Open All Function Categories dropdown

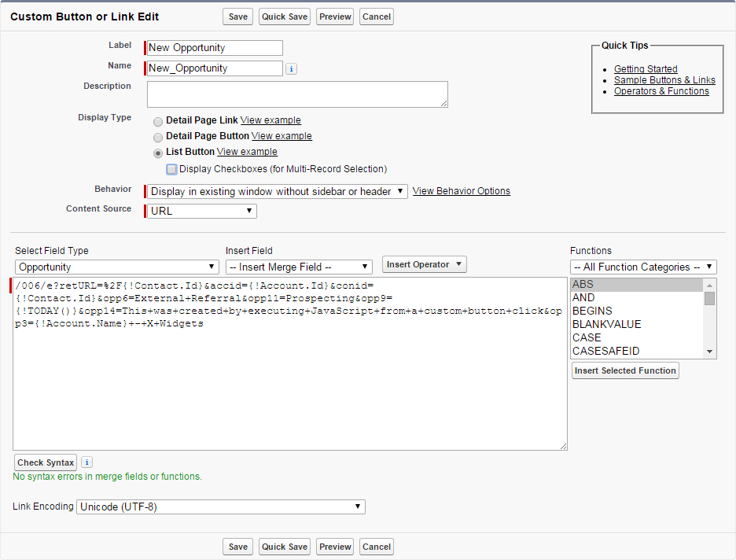tap(643, 267)
